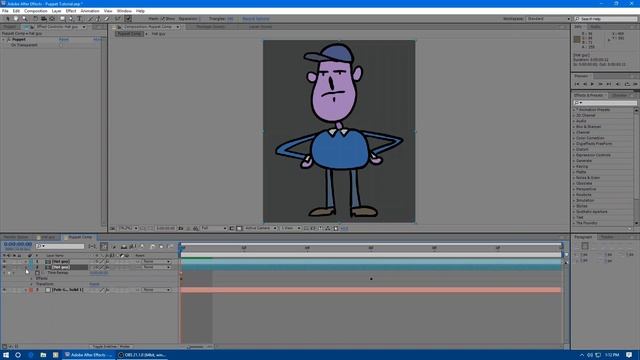
Task: Open the Full resolution dropdown
Action: click(213, 229)
